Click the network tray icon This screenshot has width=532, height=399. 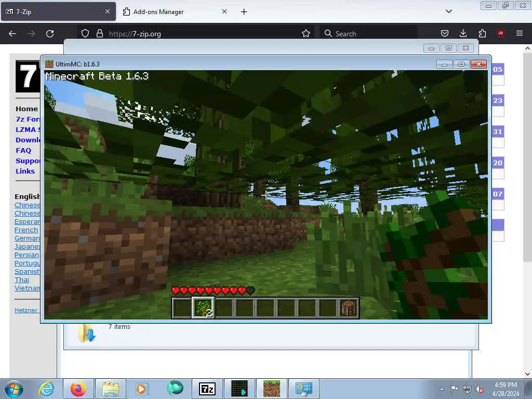click(467, 389)
